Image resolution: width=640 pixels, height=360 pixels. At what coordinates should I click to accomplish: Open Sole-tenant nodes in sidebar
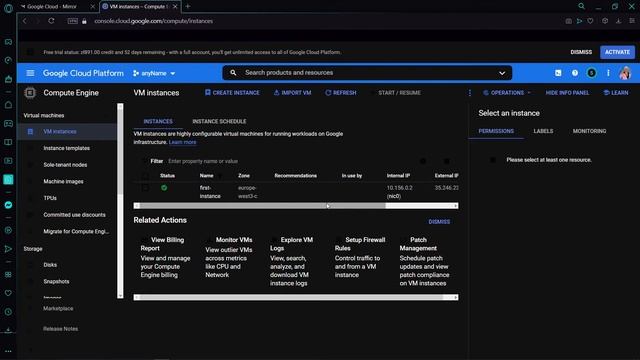[x=65, y=165]
